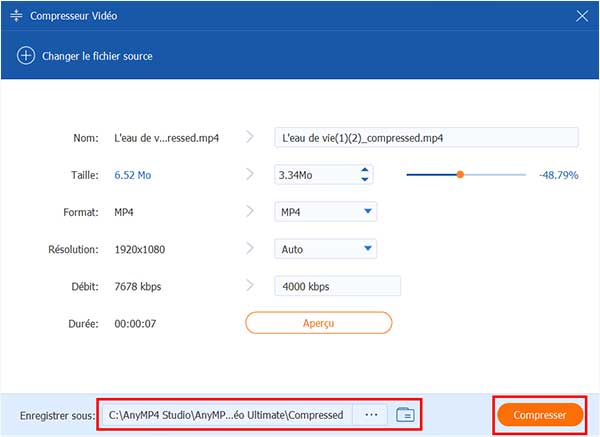Click the 4000 kbps bitrate field
600x437 pixels.
(337, 286)
